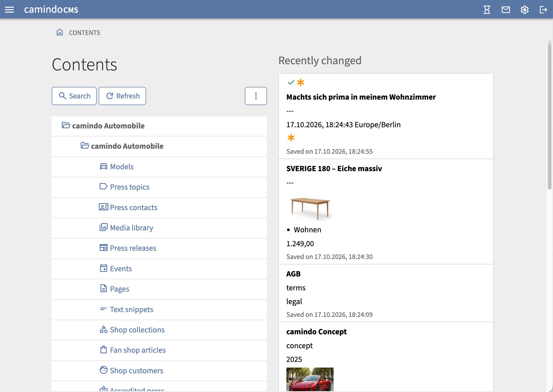Click the Search button

(74, 96)
